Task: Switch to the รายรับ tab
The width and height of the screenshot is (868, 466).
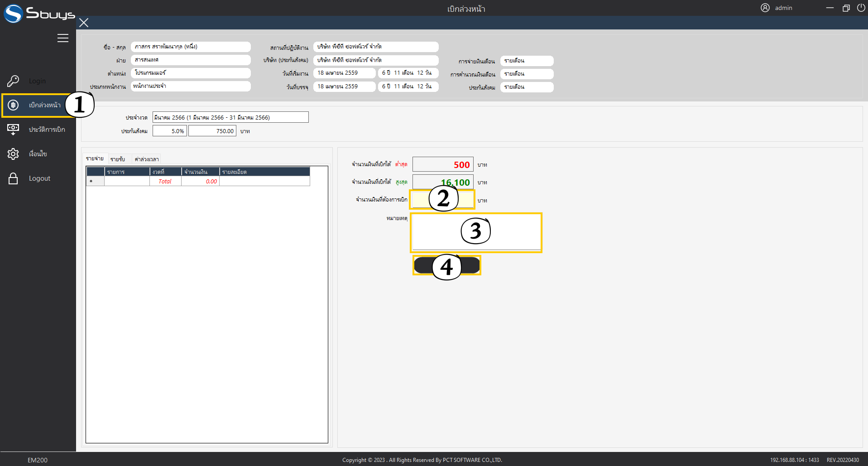Action: tap(118, 159)
